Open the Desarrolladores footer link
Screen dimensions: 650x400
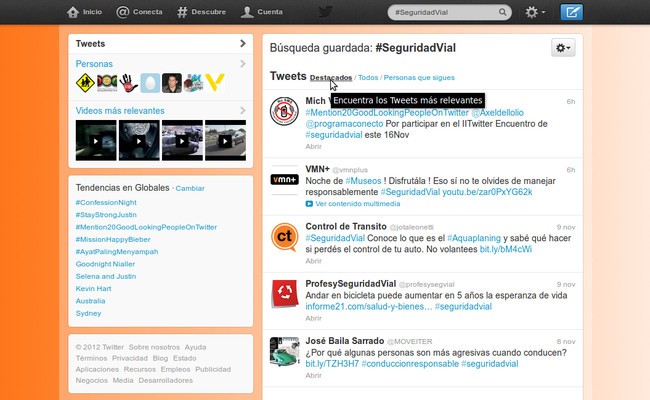(x=166, y=381)
